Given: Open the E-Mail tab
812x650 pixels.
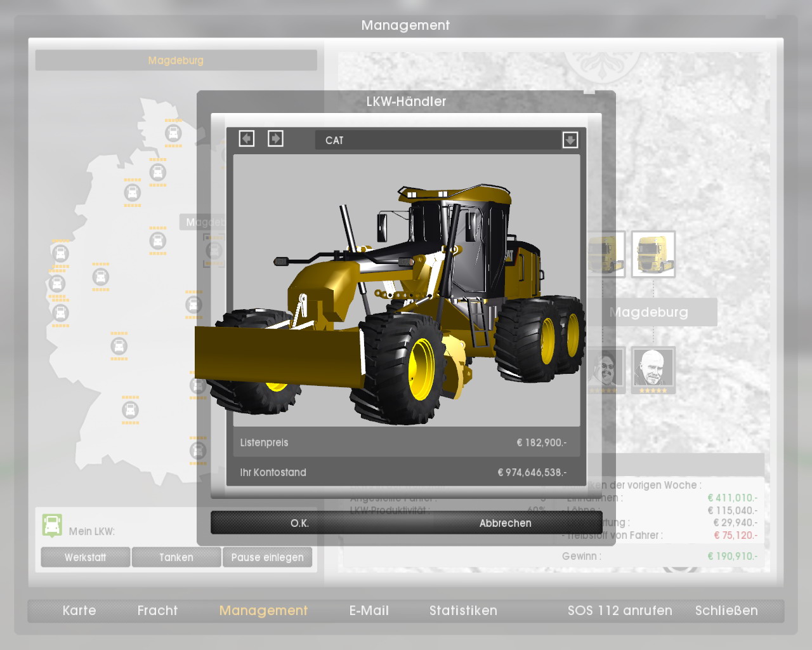Looking at the screenshot, I should (369, 611).
